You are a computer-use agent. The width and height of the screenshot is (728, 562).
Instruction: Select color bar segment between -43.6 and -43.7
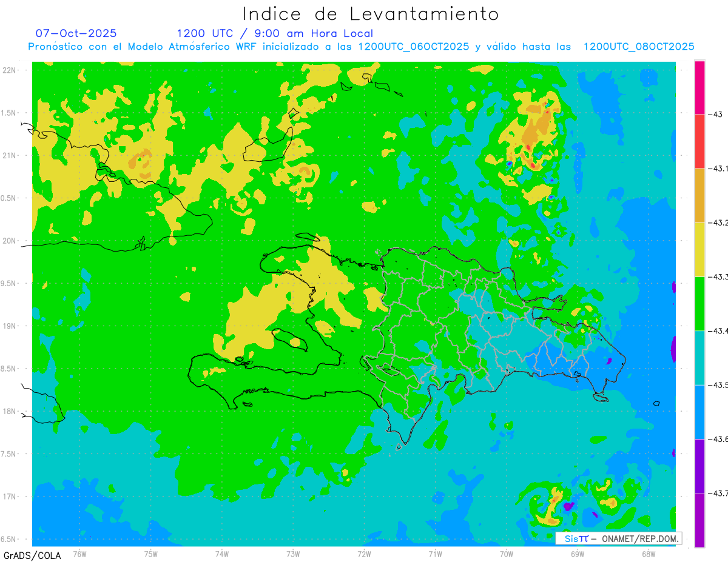699,466
